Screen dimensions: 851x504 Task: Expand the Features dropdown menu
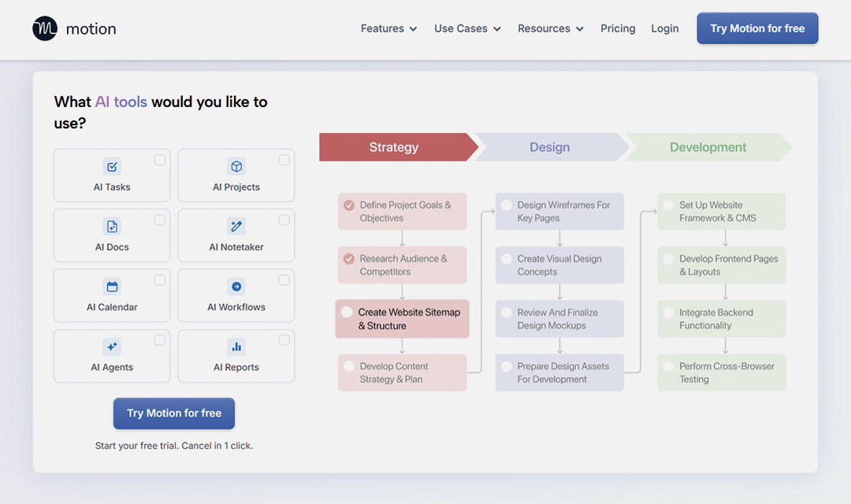tap(388, 28)
